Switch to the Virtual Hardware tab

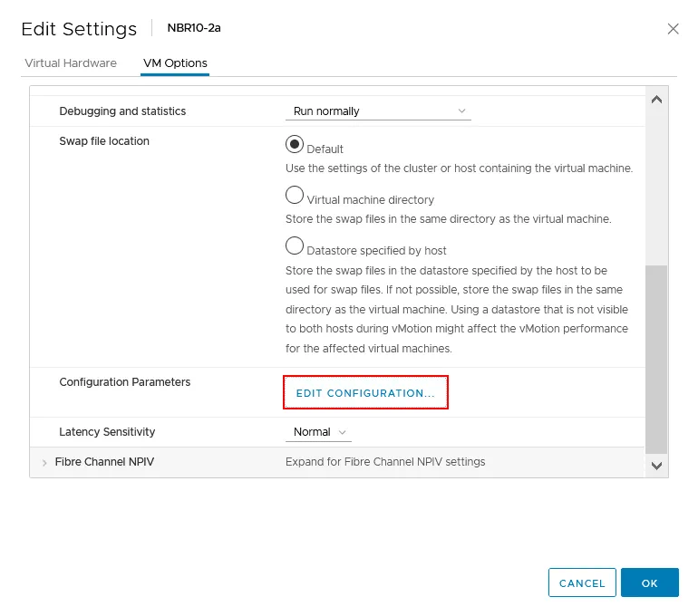tap(71, 63)
